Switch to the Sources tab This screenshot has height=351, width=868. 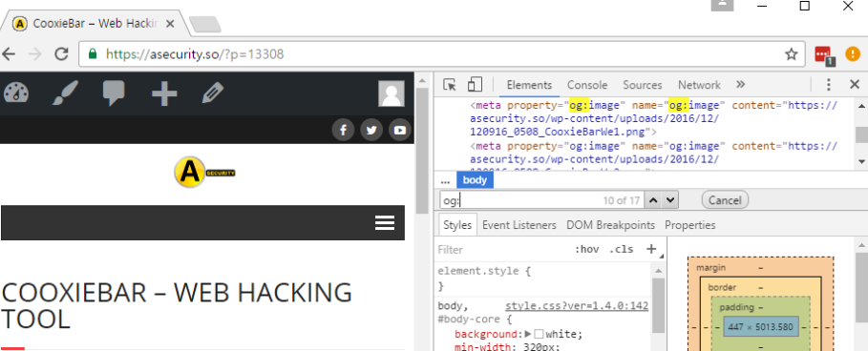(642, 85)
